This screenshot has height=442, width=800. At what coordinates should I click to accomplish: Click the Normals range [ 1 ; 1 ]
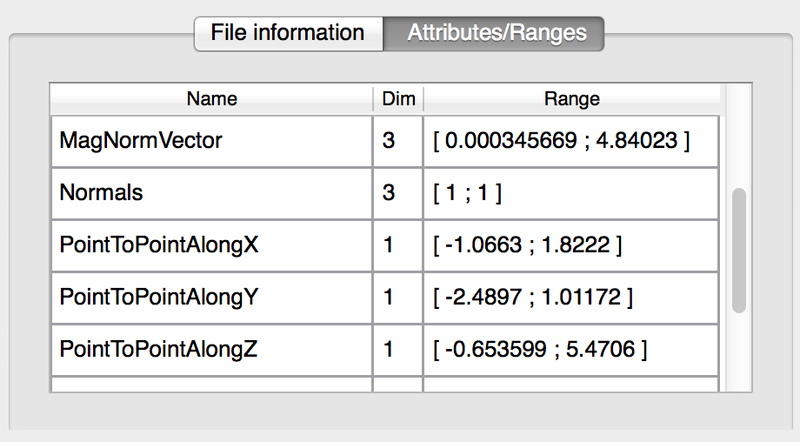tap(468, 193)
